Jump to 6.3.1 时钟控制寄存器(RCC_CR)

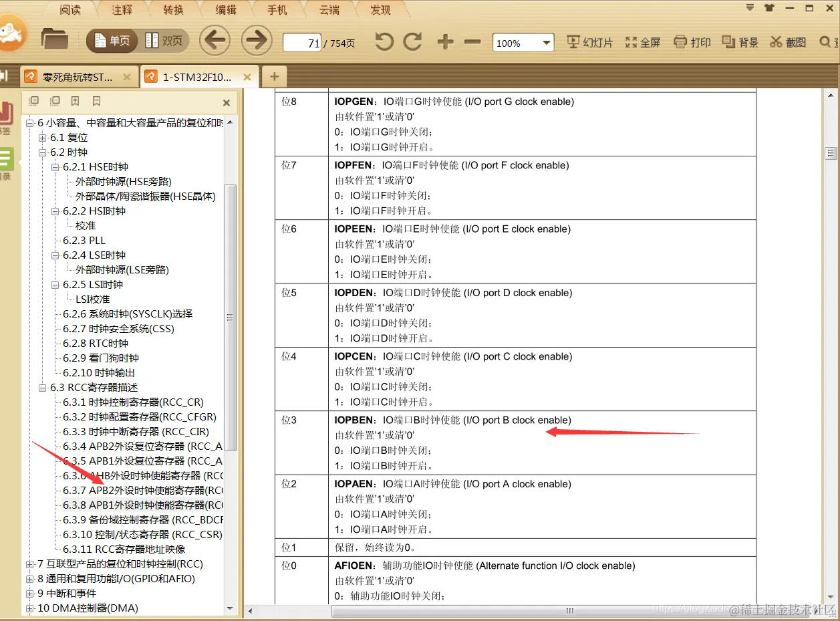pos(133,402)
